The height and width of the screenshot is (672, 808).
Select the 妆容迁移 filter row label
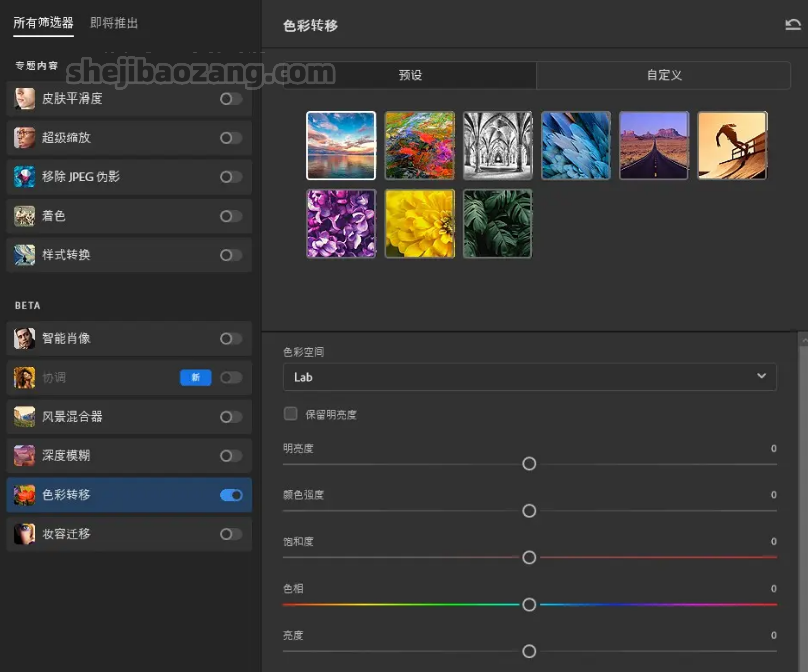[x=66, y=534]
